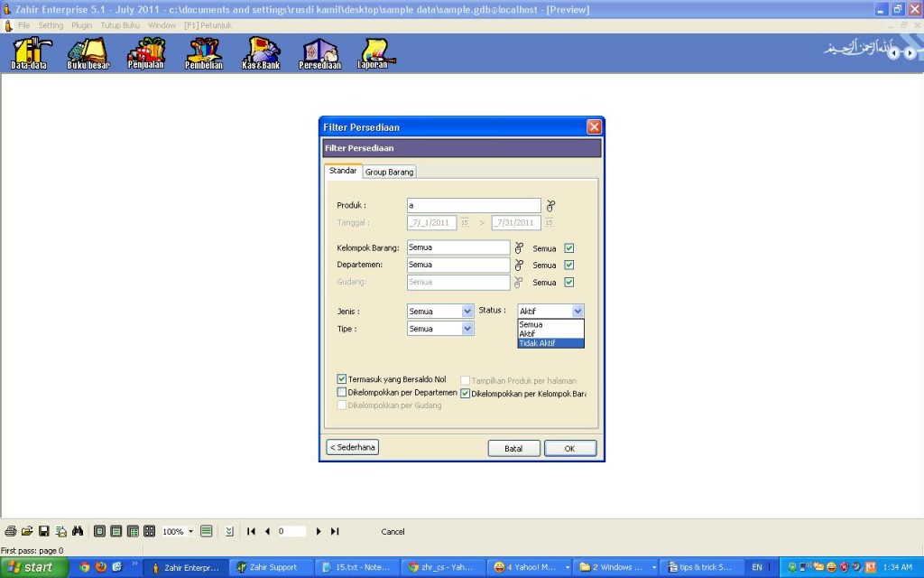Click the binoculars find icon

pos(78,531)
